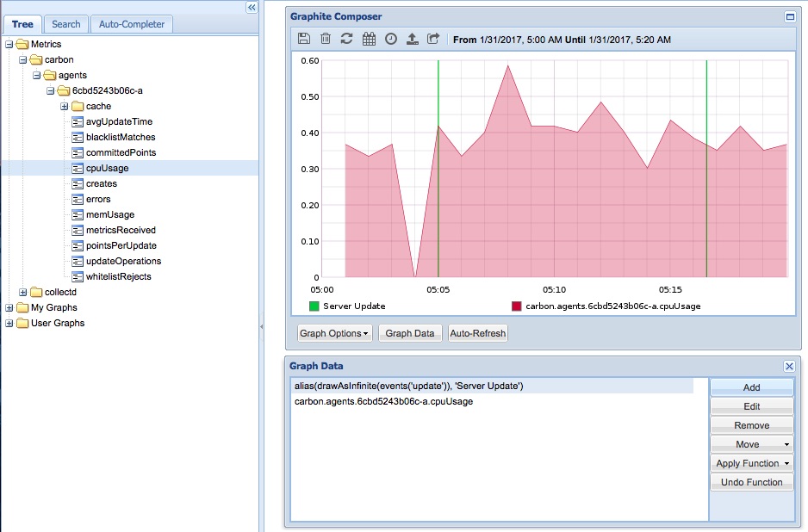Screen dimensions: 808x532
Task: Select the cpuUsage tree item label
Action: [x=107, y=169]
